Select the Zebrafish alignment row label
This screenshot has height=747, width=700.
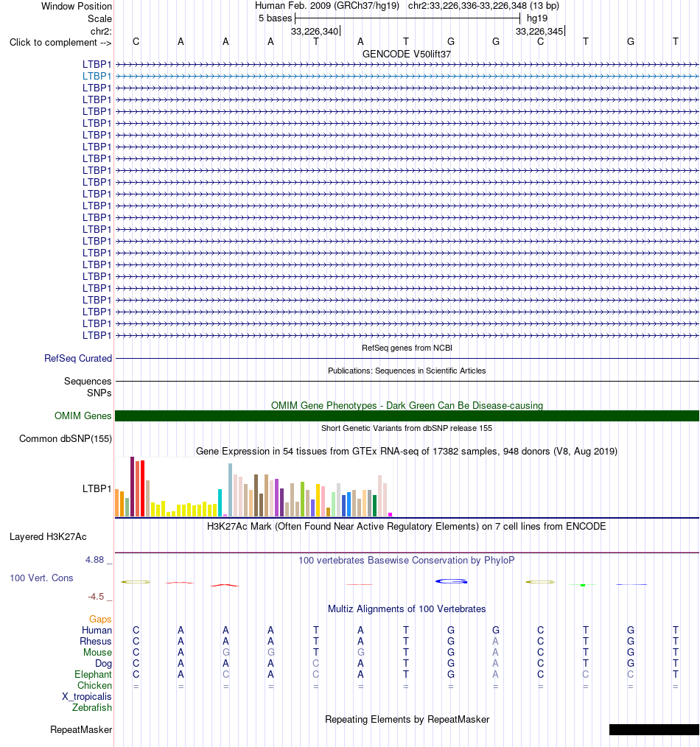(92, 707)
